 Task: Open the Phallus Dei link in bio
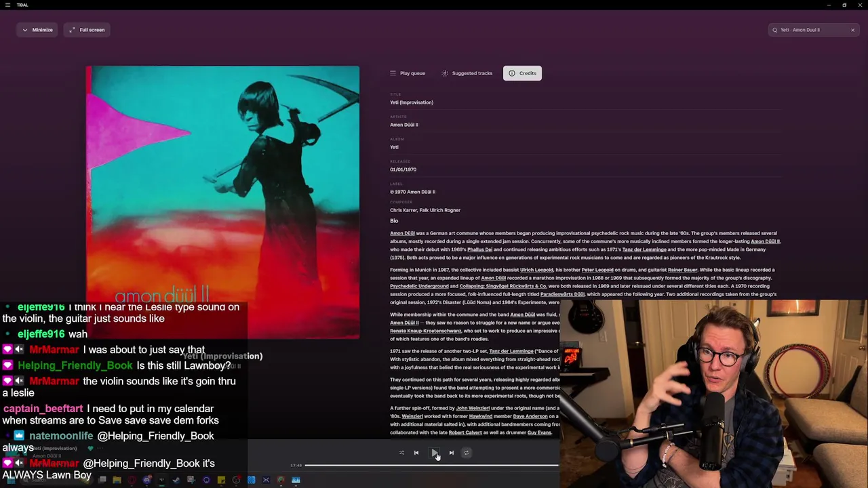click(x=479, y=249)
